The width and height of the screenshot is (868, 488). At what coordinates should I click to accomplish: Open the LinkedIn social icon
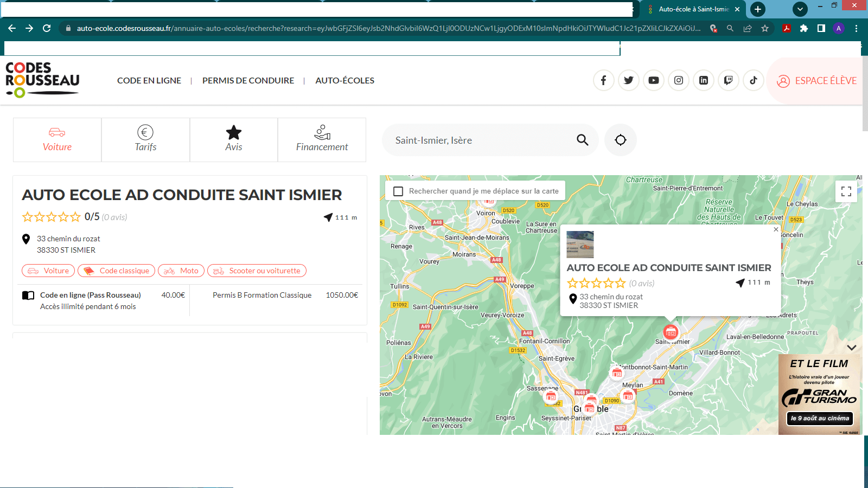coord(704,80)
